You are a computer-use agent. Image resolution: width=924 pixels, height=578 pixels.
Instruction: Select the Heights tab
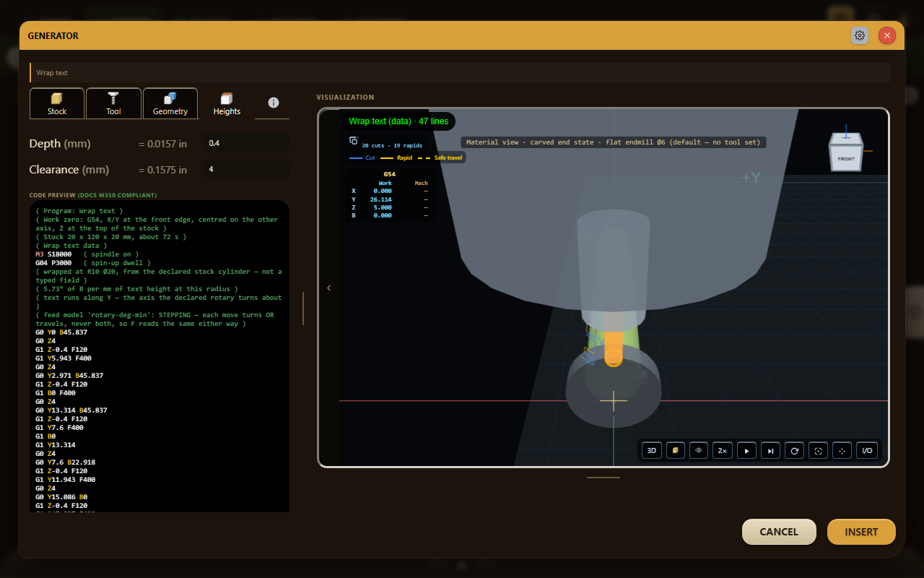227,103
